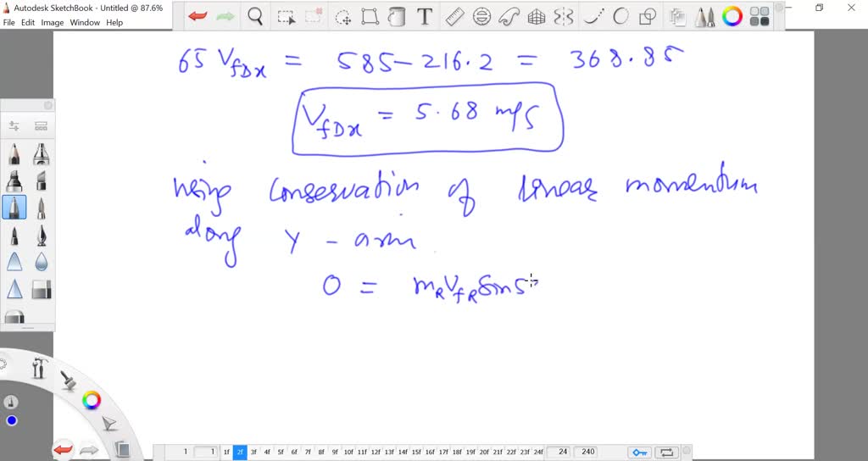
Task: Restore down the SketchBook window
Action: pyautogui.click(x=820, y=7)
